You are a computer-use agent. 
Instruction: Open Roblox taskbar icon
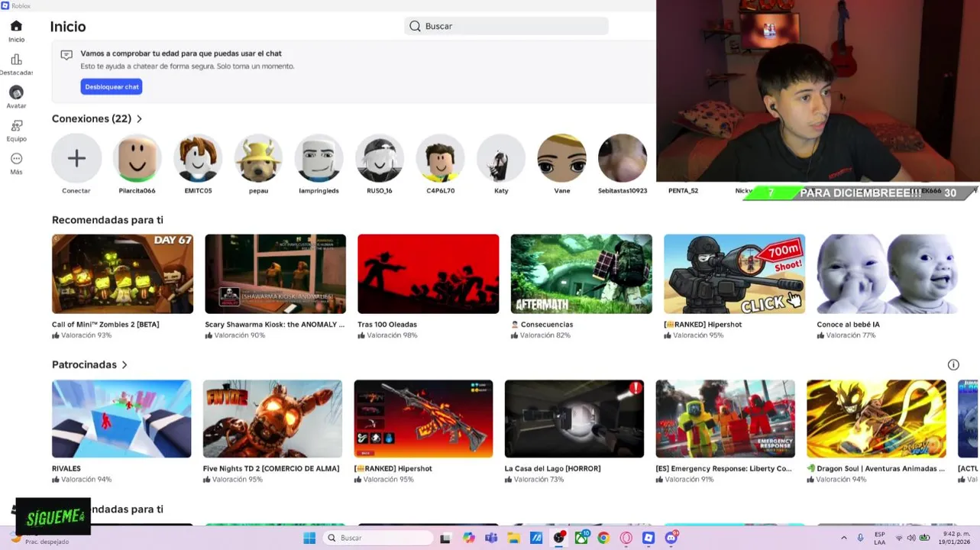click(x=648, y=538)
